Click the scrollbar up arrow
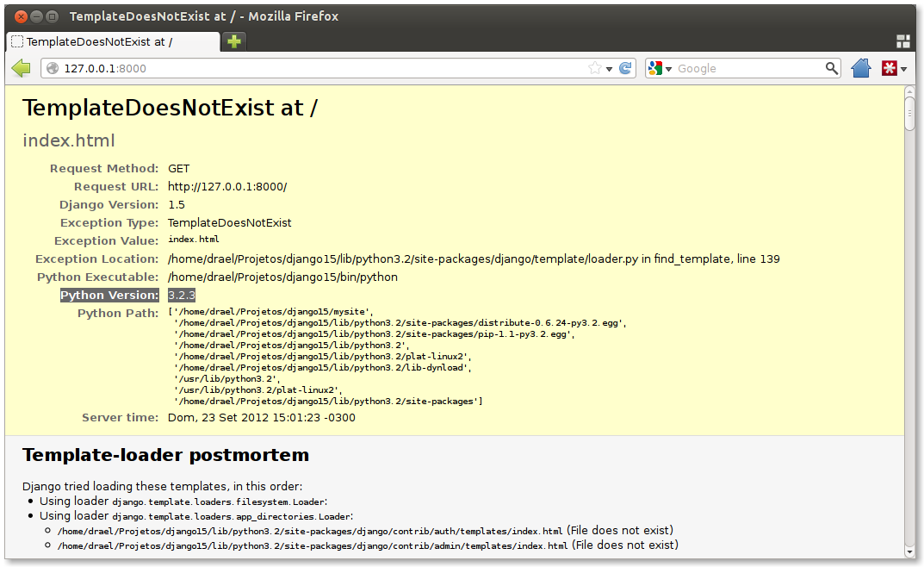 coord(910,90)
